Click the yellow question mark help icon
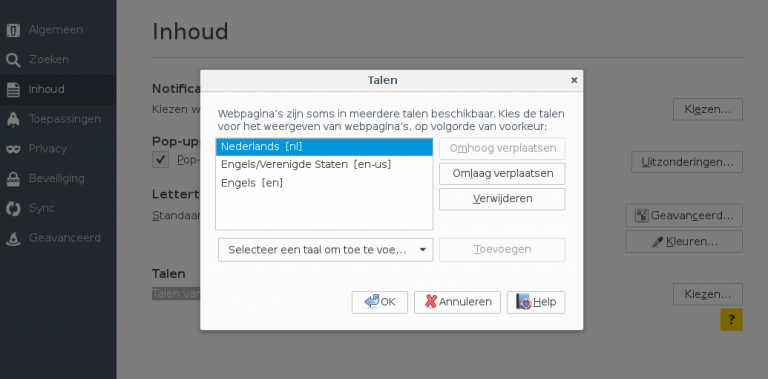 point(731,320)
